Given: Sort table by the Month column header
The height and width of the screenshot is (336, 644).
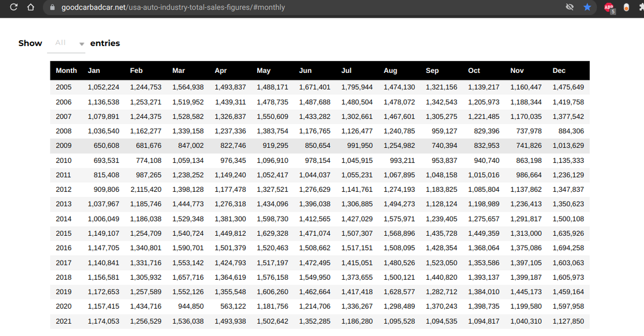Looking at the screenshot, I should 67,70.
